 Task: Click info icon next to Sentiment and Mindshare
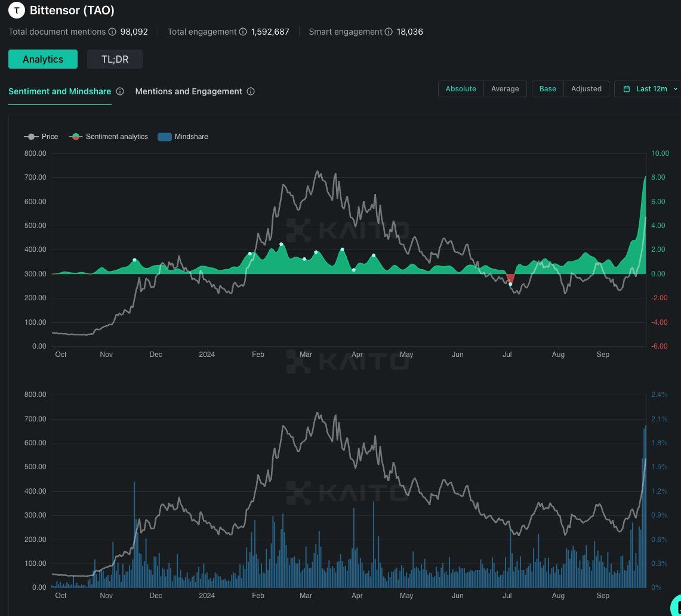(x=120, y=91)
